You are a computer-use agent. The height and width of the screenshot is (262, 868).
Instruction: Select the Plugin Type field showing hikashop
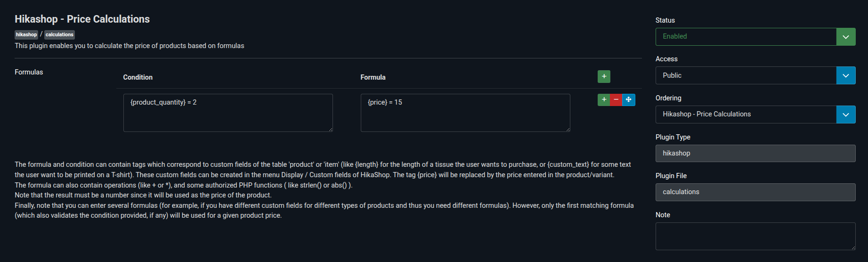click(755, 153)
